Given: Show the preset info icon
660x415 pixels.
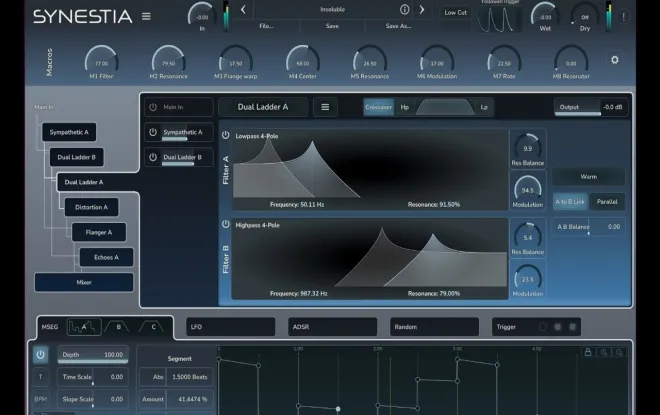Looking at the screenshot, I should (x=404, y=9).
